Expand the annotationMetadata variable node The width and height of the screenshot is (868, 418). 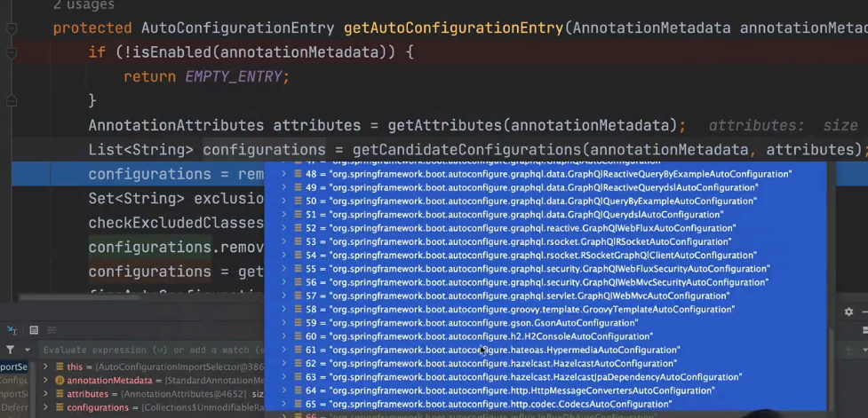(x=46, y=381)
